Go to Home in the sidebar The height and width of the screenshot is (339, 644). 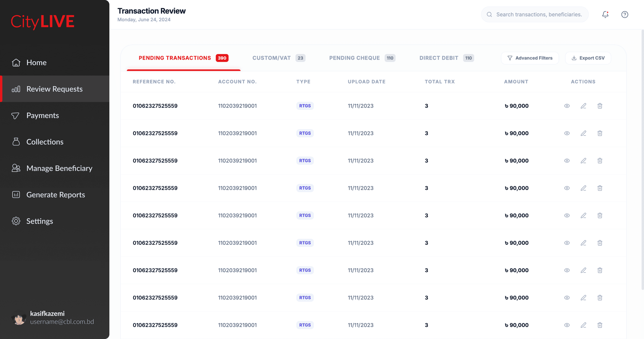click(54, 62)
